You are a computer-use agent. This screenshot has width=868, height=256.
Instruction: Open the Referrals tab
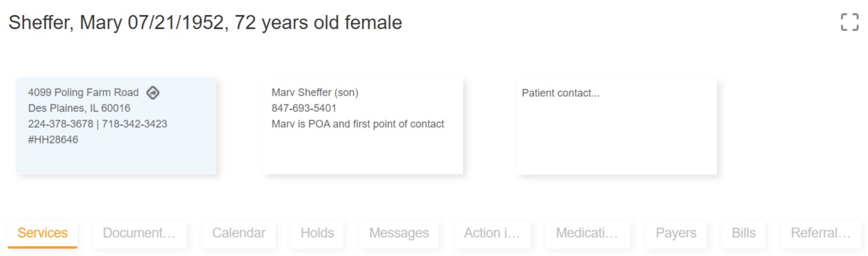pos(820,233)
